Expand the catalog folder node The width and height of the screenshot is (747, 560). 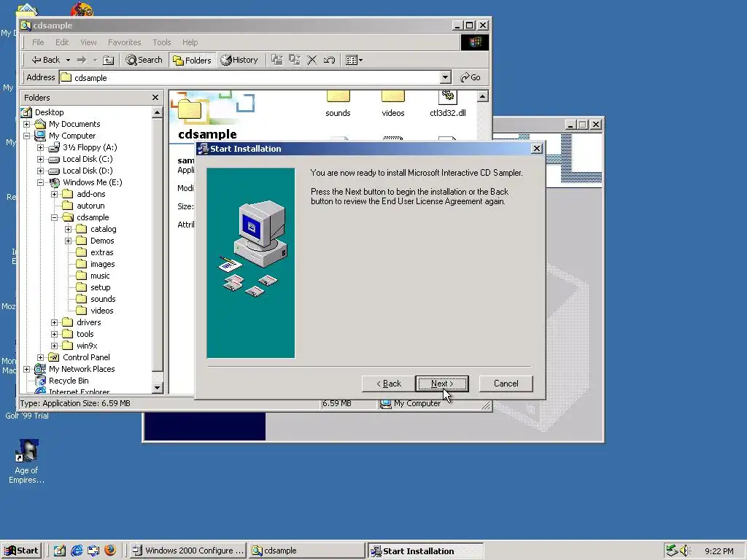pos(68,229)
